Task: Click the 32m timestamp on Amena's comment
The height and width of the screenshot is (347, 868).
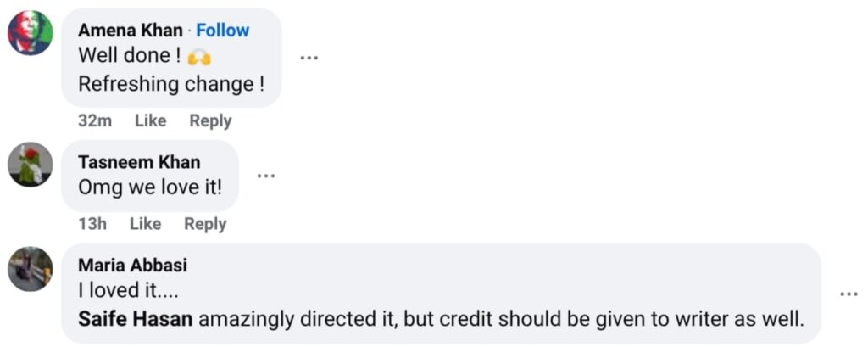Action: [x=95, y=120]
